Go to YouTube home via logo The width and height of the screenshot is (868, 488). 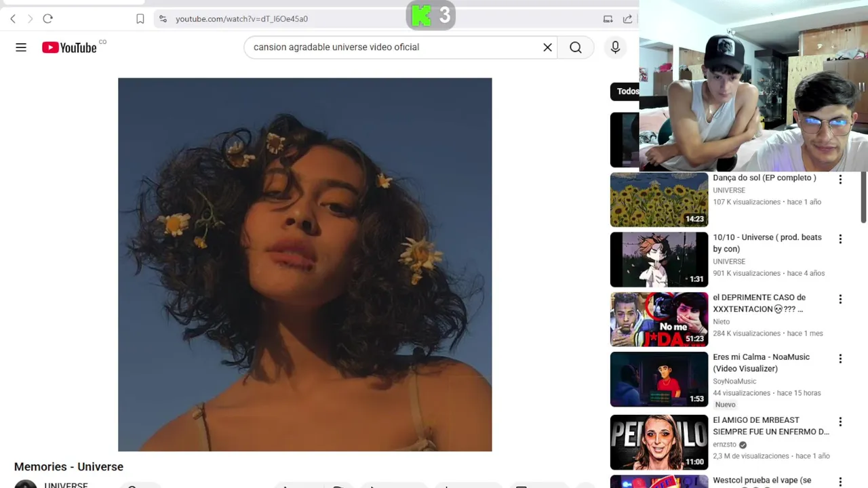coord(70,47)
